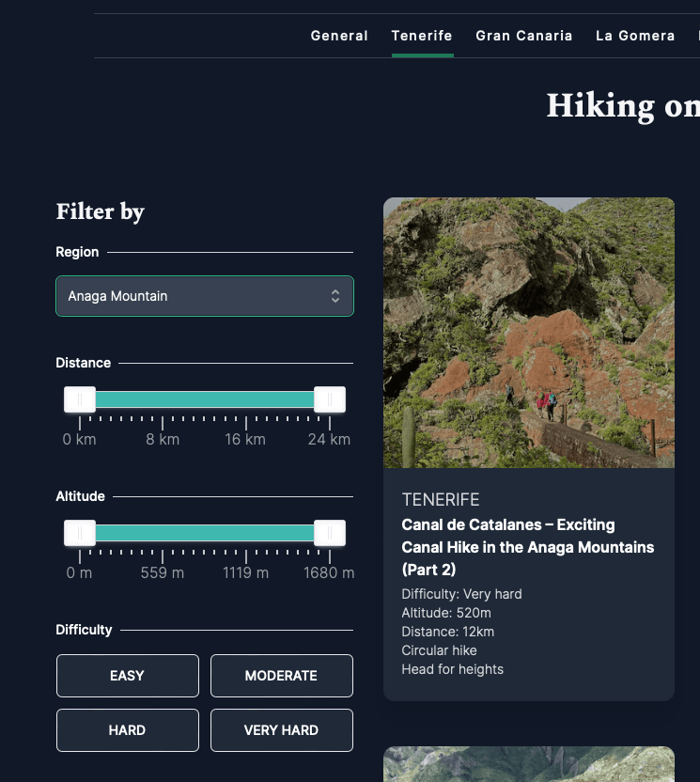Viewport: 700px width, 782px height.
Task: Go to the La Gomera tab
Action: coord(635,36)
